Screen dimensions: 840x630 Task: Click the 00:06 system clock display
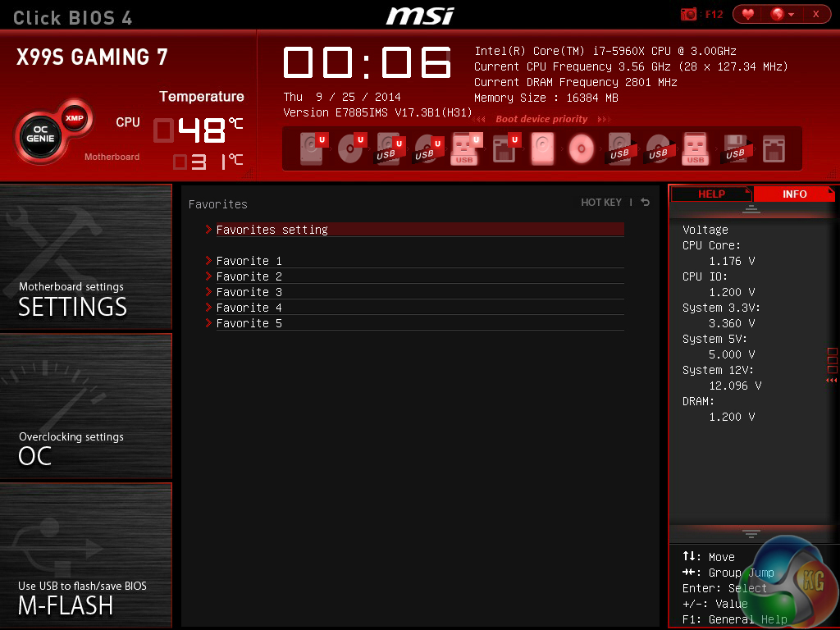pos(367,62)
